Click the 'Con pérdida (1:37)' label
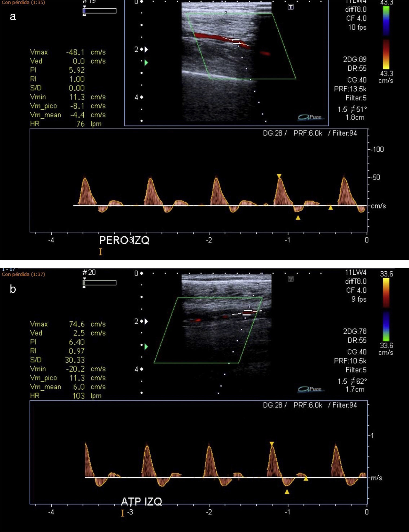 coord(23,274)
